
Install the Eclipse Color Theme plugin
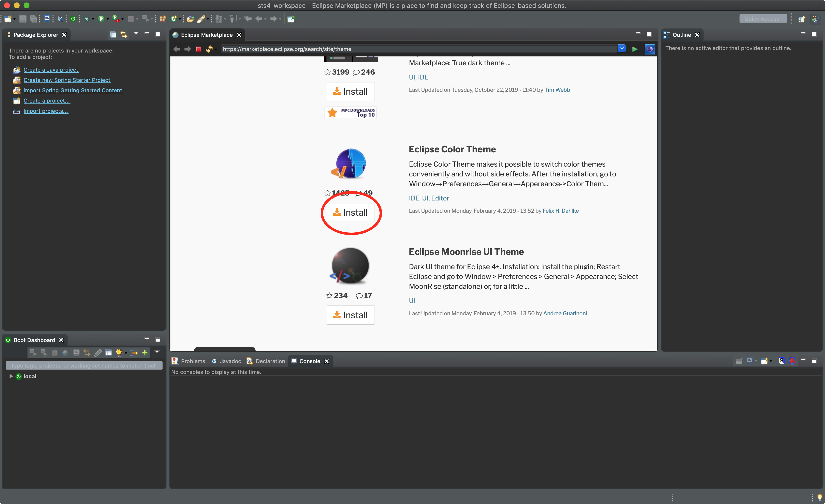[350, 212]
